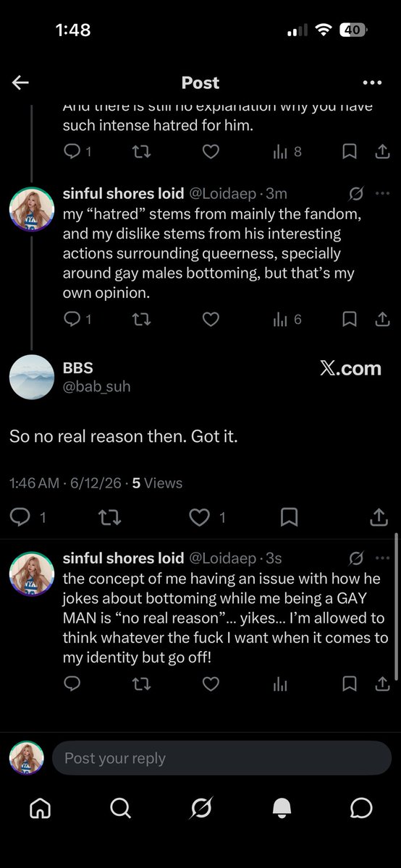Open the three-dots menu beside Post title
The image size is (401, 868).
point(372,82)
